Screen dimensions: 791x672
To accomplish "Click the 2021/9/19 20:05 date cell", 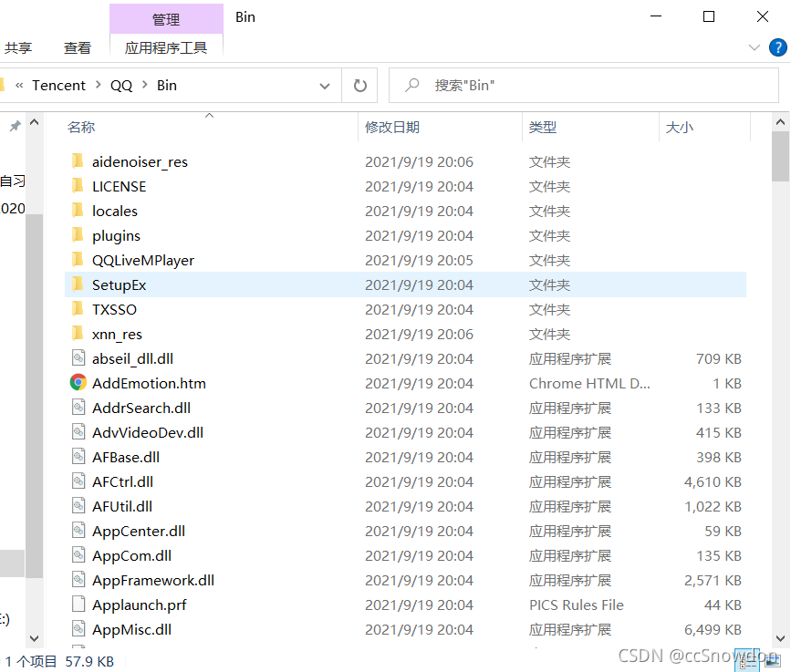I will tap(419, 260).
